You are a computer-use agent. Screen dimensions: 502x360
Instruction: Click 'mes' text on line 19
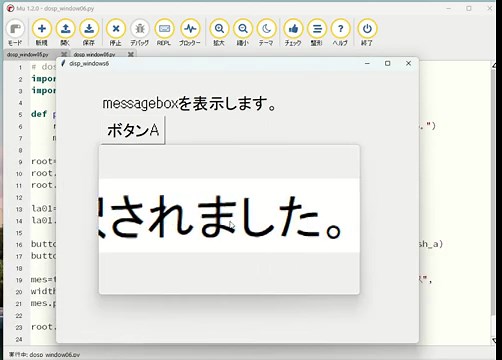click(x=39, y=280)
